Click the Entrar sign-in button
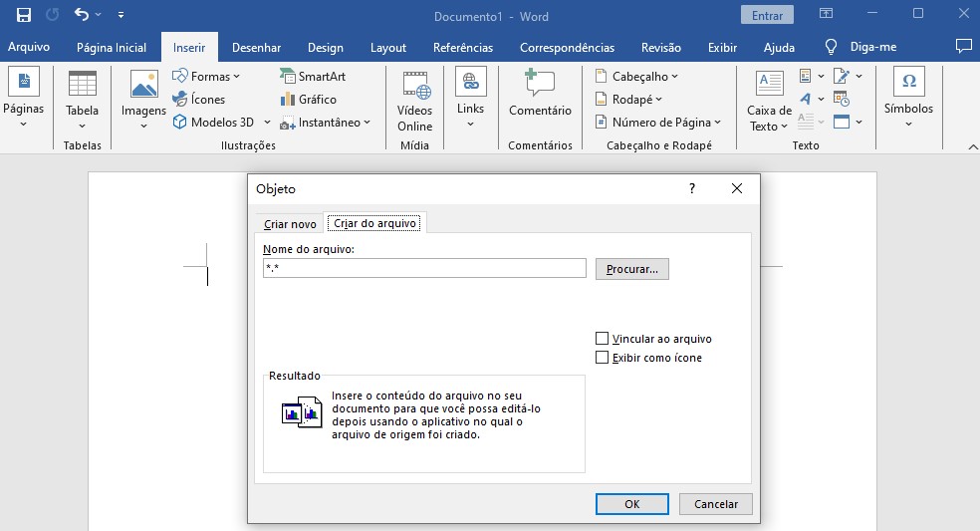 (x=767, y=15)
